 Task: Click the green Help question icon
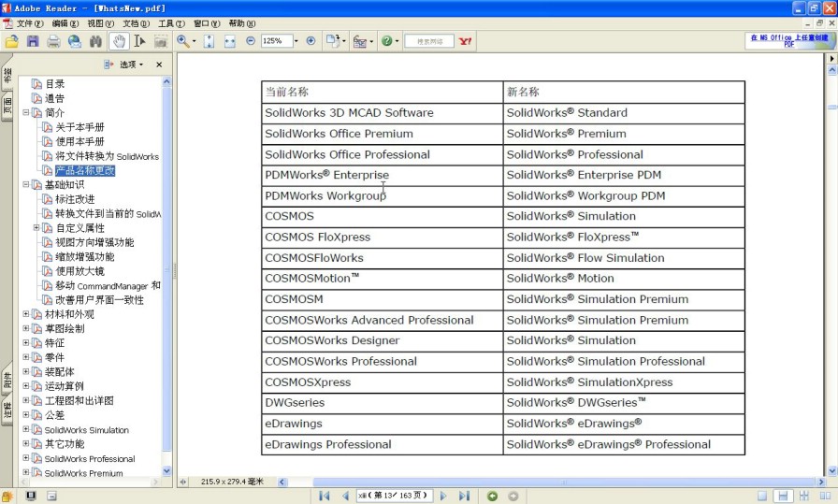pyautogui.click(x=387, y=41)
